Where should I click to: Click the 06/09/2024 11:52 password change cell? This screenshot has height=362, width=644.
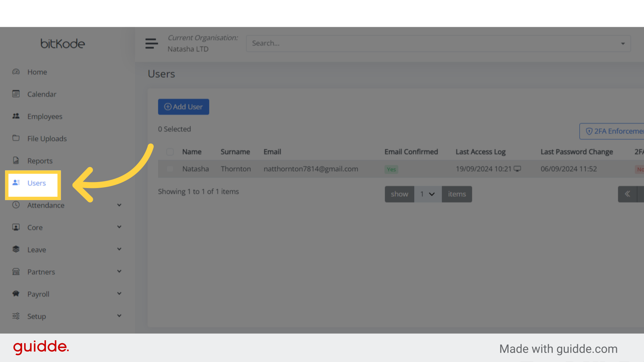coord(569,169)
